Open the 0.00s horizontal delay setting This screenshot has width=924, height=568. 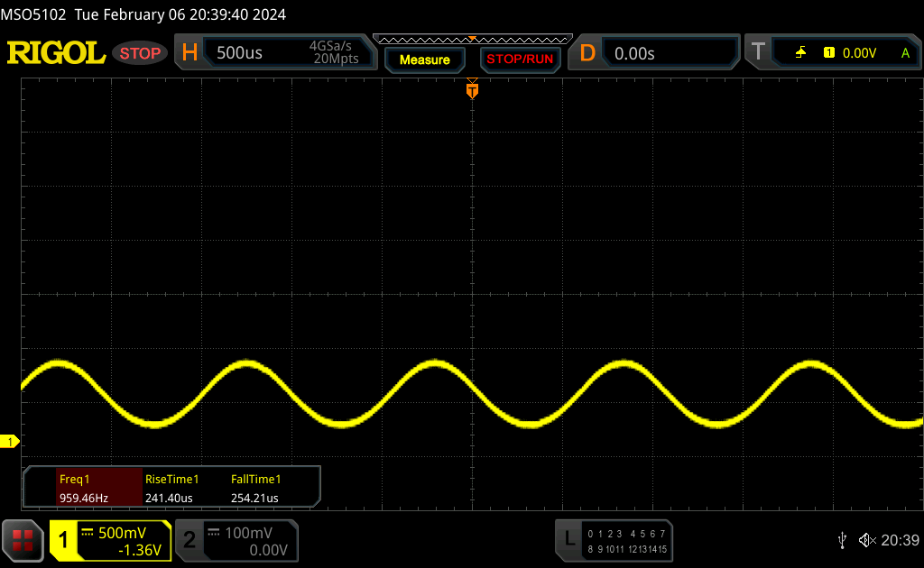click(634, 53)
